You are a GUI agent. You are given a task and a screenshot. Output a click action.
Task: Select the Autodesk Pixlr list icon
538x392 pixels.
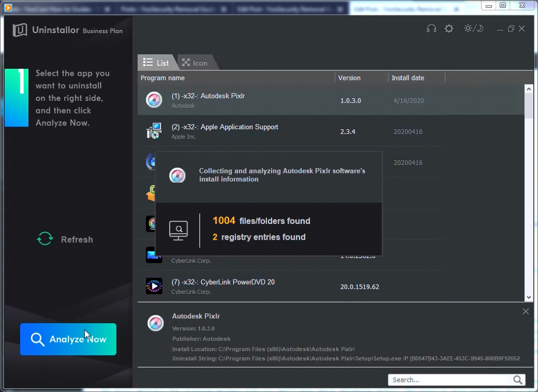click(x=154, y=100)
